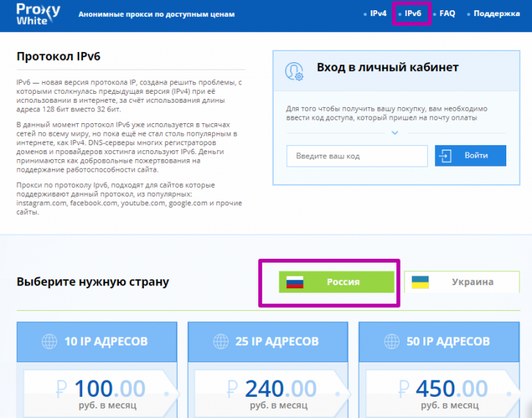Screen dimensions: 532x418
Task: Click tagline 'Анонимные прокси по доступным ценам'
Action: click(156, 14)
